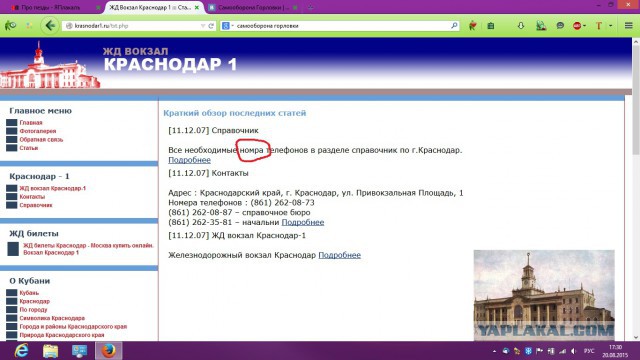
Task: Click the text '[11.12.07] Контакты'
Action: coord(208,173)
